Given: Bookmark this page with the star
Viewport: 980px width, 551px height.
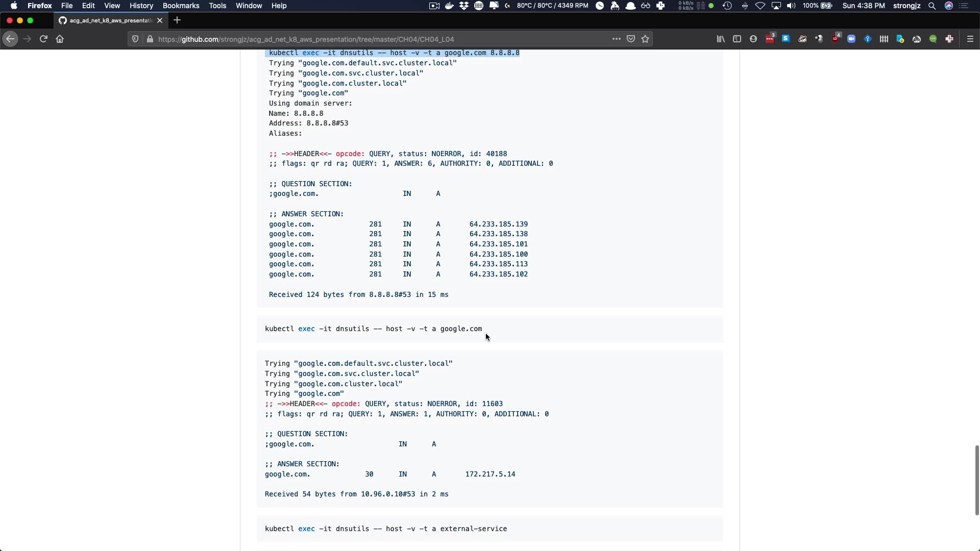Looking at the screenshot, I should pos(645,39).
